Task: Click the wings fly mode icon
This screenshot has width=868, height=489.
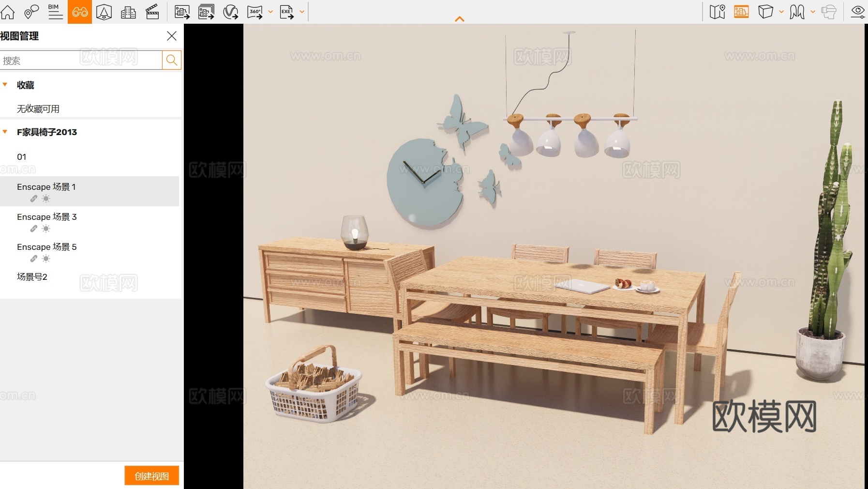Action: 797,12
